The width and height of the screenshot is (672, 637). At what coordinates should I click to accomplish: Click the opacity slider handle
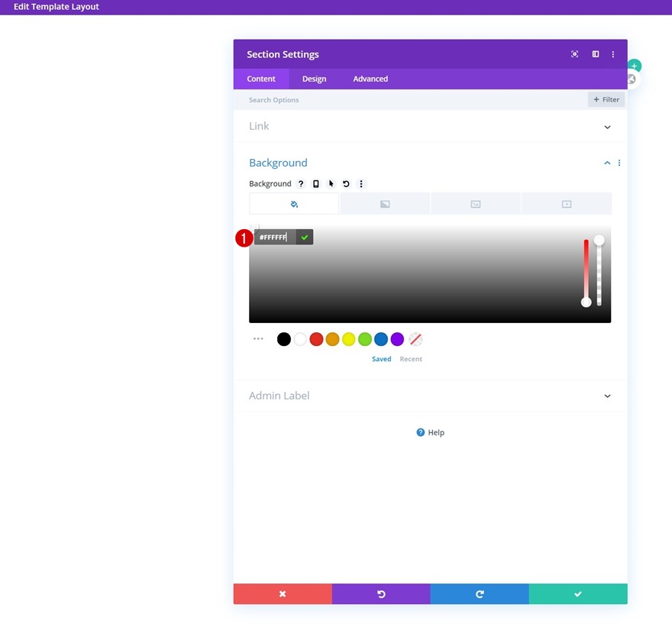(x=599, y=240)
